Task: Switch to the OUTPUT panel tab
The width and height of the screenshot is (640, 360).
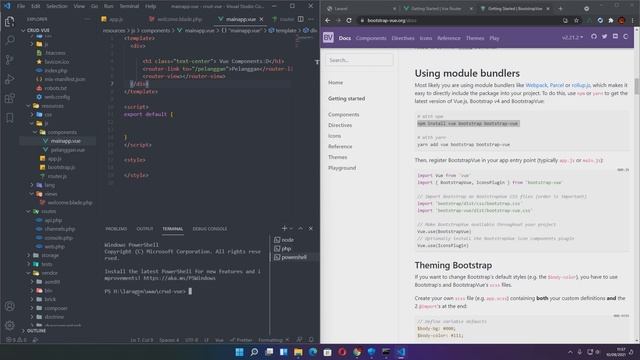Action: (x=145, y=229)
